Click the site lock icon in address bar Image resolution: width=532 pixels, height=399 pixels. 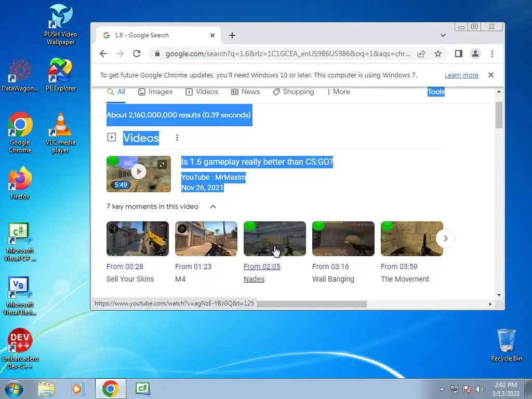[157, 54]
